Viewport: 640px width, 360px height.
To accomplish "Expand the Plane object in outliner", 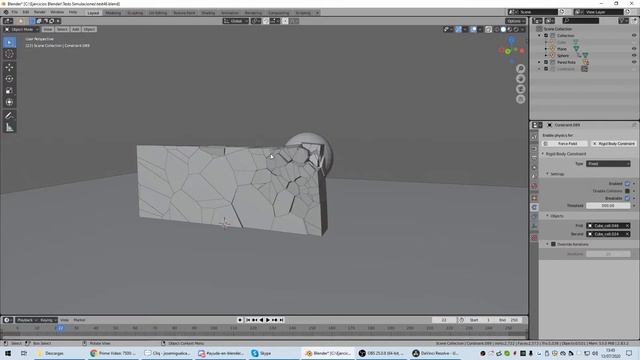I will pyautogui.click(x=546, y=49).
